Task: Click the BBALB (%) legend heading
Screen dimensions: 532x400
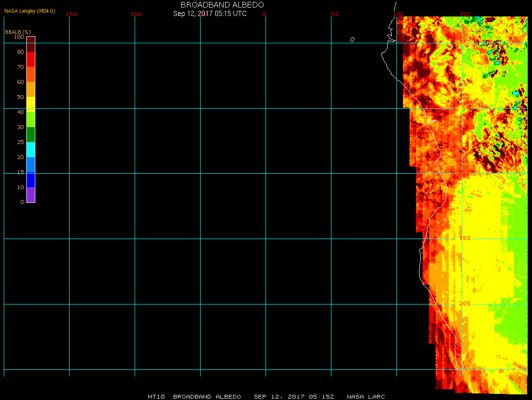Action: coord(18,32)
